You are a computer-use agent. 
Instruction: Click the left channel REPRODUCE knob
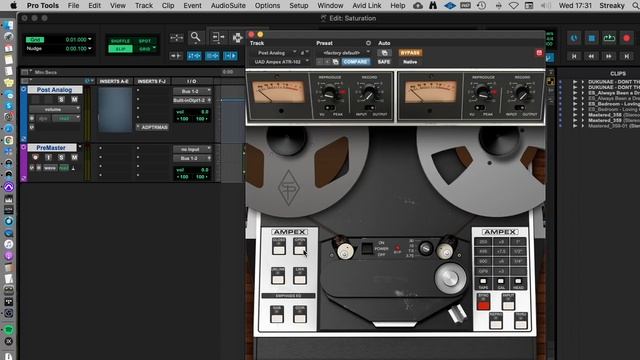329,93
